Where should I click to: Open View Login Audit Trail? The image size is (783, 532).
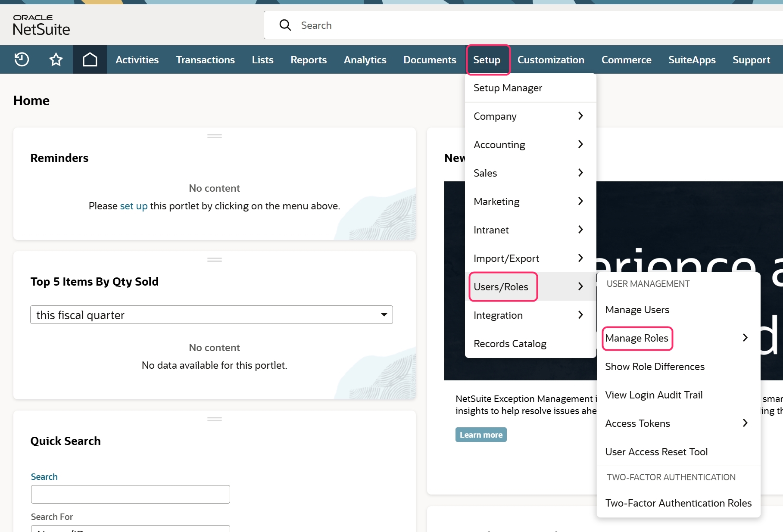679,395
